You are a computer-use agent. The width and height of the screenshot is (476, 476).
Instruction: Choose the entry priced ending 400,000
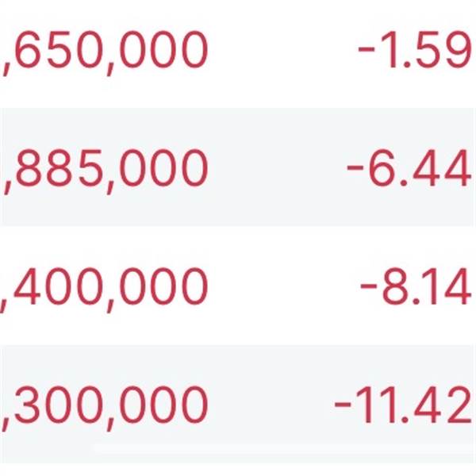pyautogui.click(x=105, y=287)
